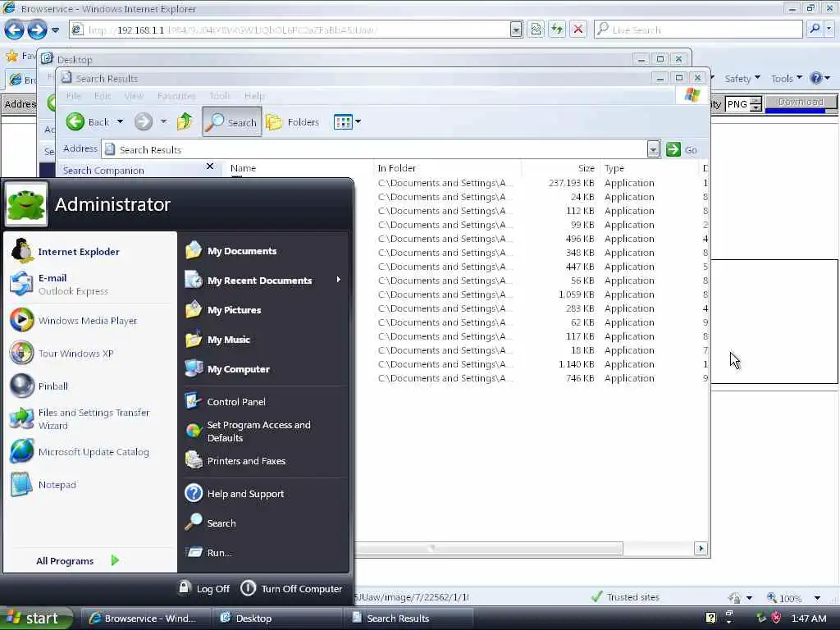
Task: Click IE stop button
Action: pyautogui.click(x=578, y=30)
